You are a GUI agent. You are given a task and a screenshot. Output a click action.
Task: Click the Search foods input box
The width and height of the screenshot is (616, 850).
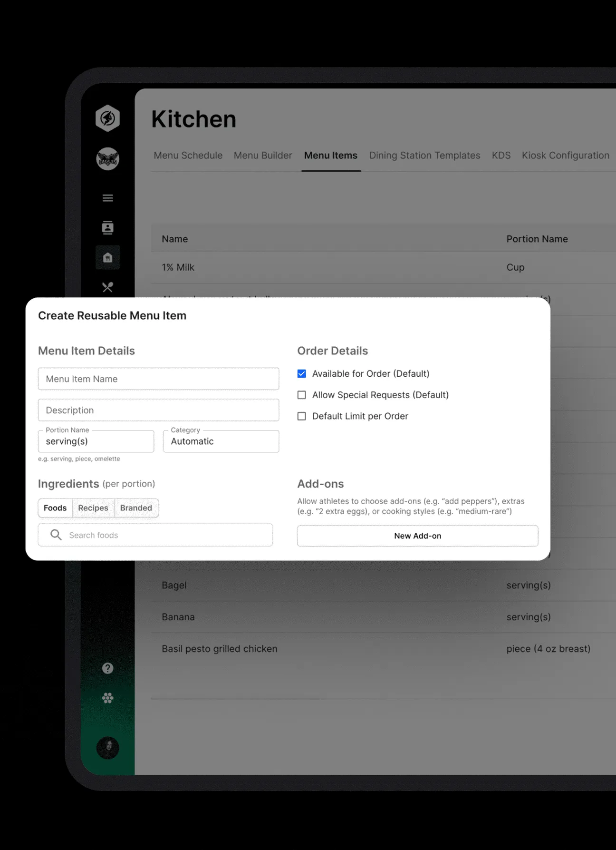point(162,535)
